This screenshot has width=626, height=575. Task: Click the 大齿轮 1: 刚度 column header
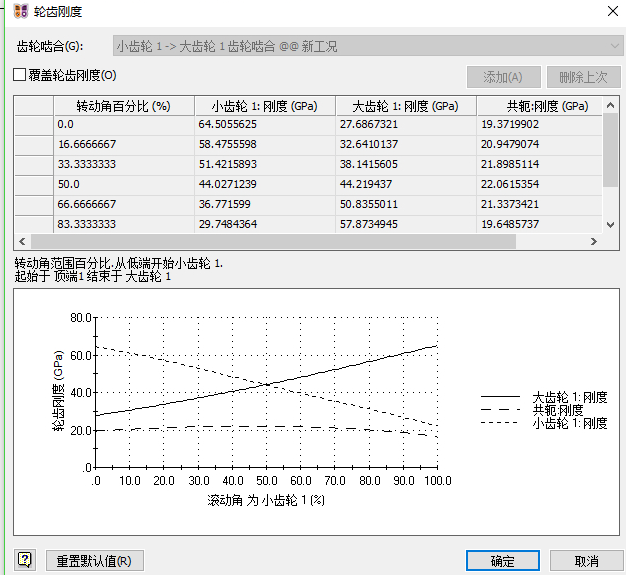(405, 106)
